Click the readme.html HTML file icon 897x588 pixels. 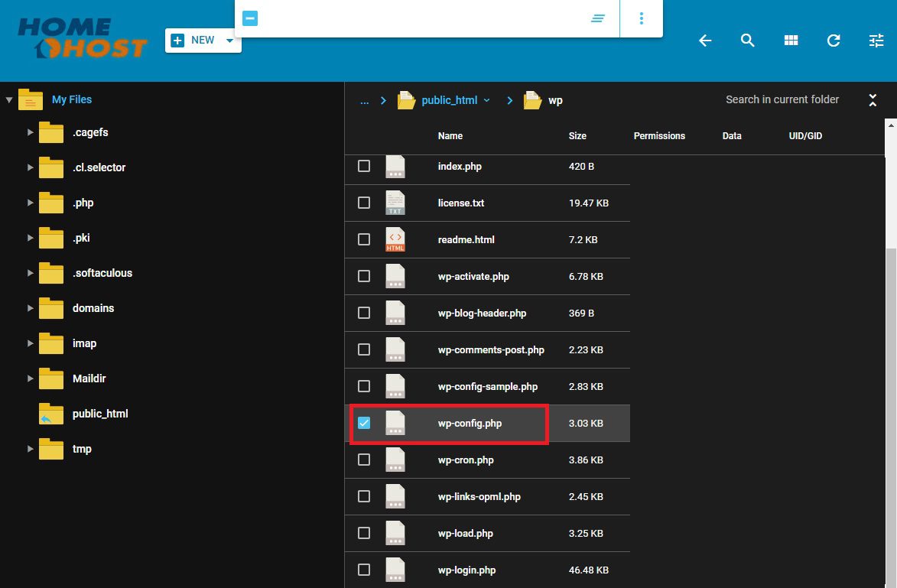(395, 239)
